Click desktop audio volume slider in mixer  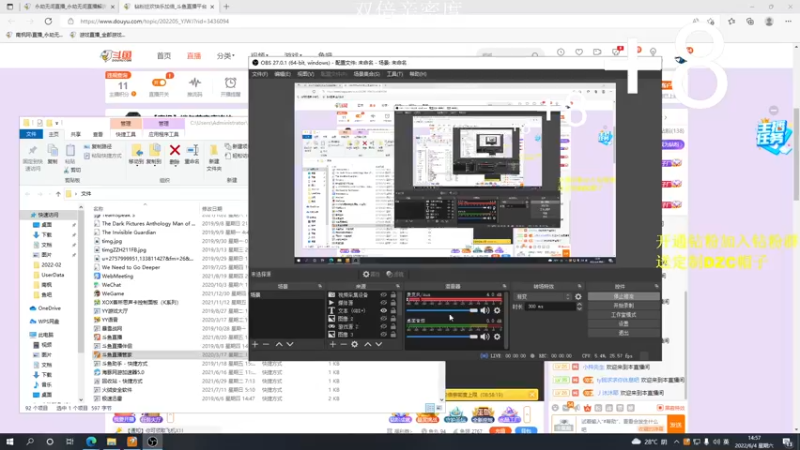(x=442, y=336)
